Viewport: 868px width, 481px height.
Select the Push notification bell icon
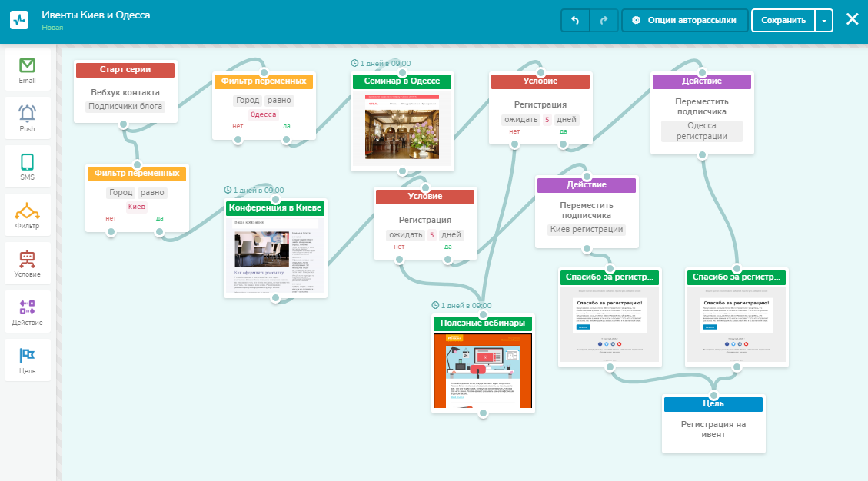(27, 114)
